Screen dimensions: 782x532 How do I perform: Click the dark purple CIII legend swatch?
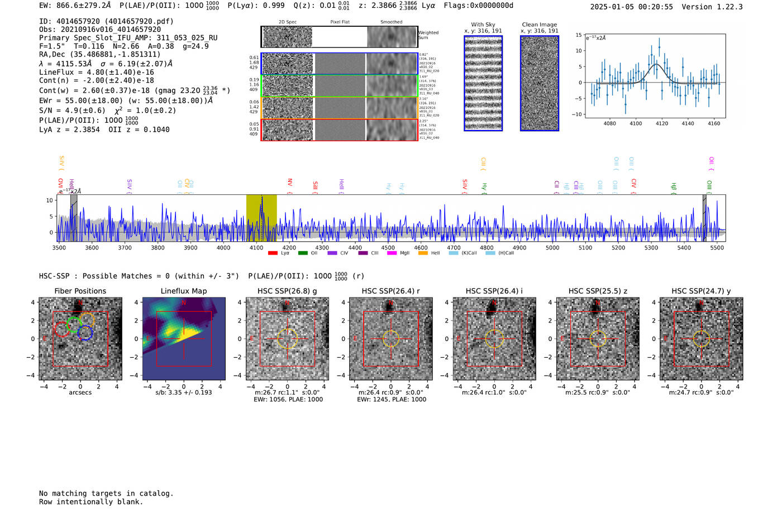click(363, 253)
